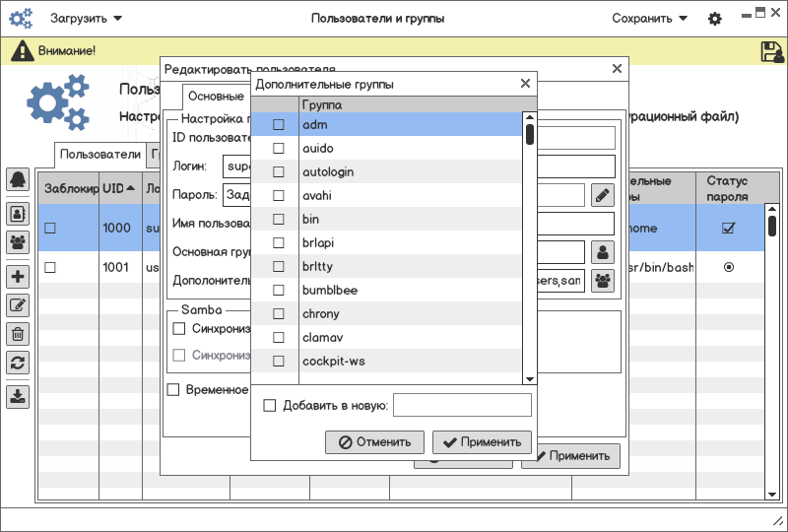Click the pencil icon beside password field
The image size is (788, 532).
point(602,195)
